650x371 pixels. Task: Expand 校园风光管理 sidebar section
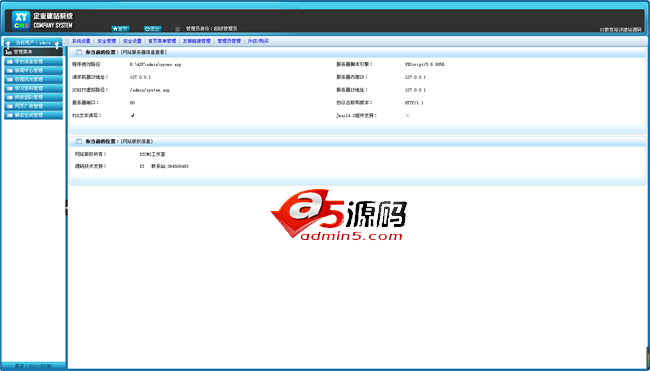33,79
